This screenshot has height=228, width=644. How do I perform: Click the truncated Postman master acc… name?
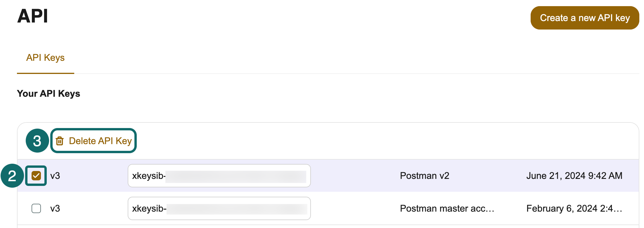(447, 208)
